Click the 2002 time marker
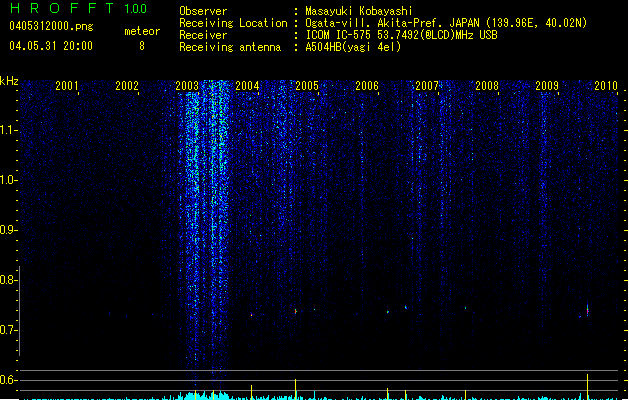This screenshot has width=629, height=400. pos(127,86)
